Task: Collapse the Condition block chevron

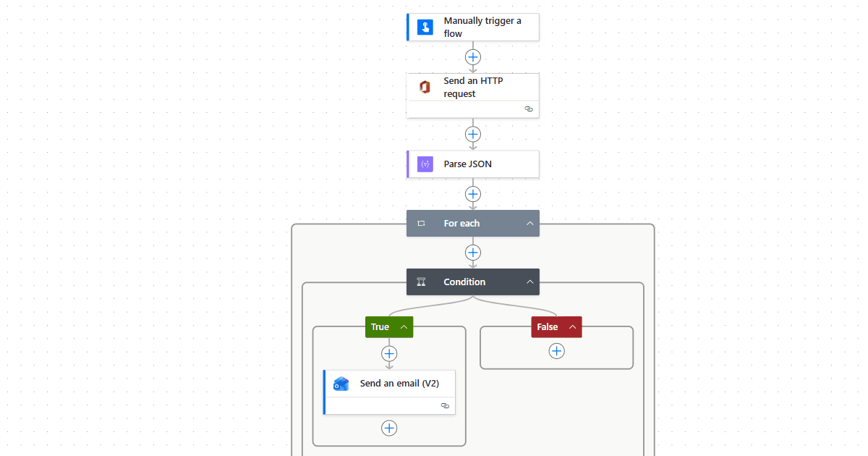Action: click(x=529, y=282)
